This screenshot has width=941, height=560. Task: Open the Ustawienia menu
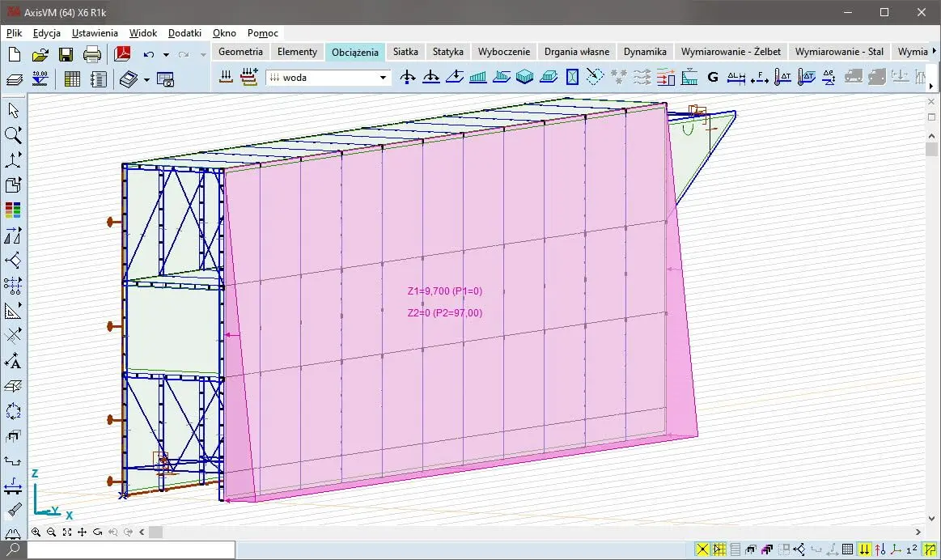[x=95, y=33]
